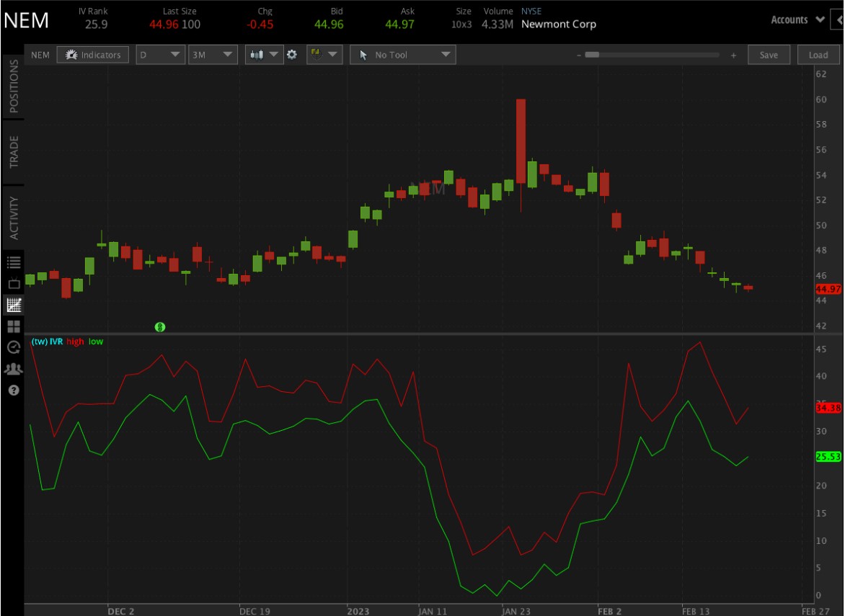Open the watchlist icon in left sidebar
The width and height of the screenshot is (845, 616).
[14, 262]
